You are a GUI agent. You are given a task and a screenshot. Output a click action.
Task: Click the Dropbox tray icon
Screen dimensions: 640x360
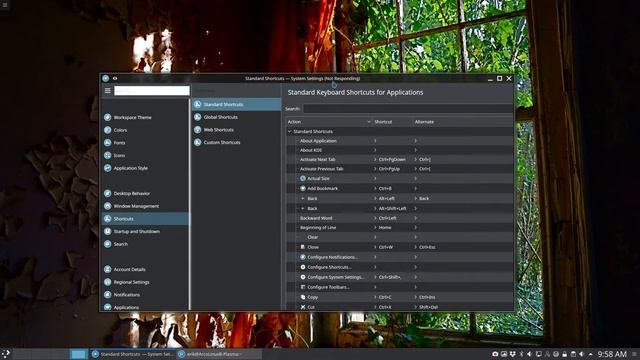(x=513, y=354)
